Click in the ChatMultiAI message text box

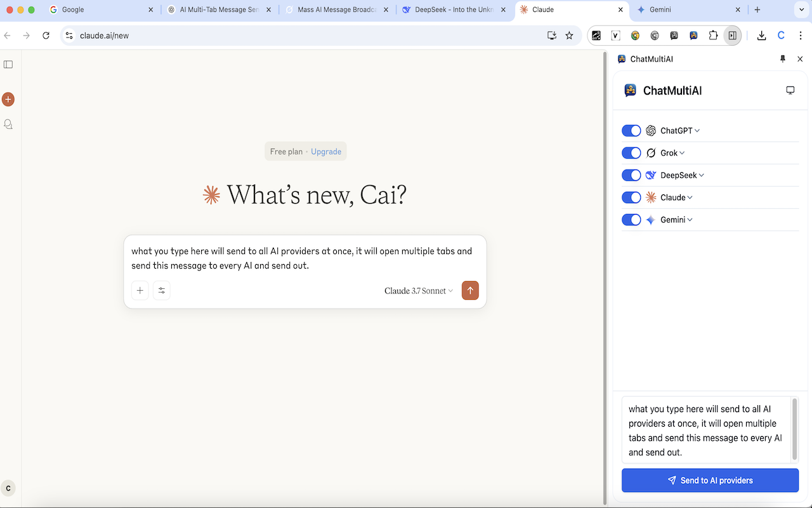(707, 431)
